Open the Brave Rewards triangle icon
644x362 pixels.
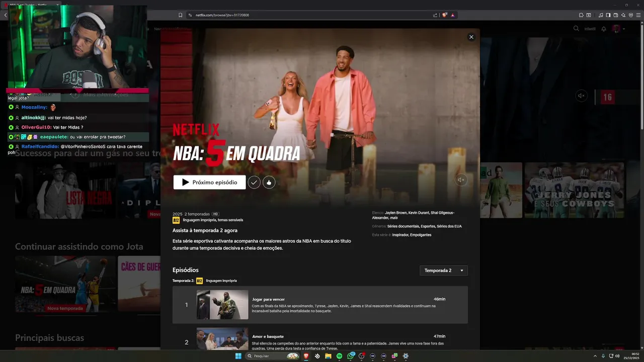453,15
